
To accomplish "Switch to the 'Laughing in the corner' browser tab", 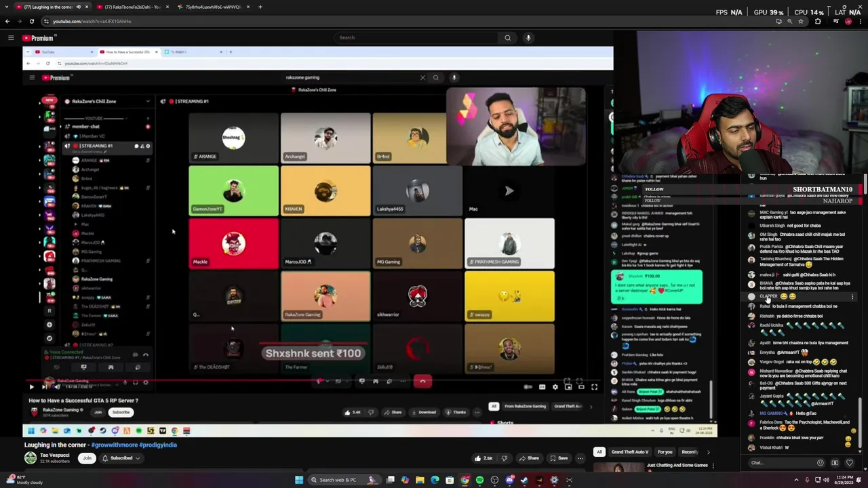I will 47,7.
